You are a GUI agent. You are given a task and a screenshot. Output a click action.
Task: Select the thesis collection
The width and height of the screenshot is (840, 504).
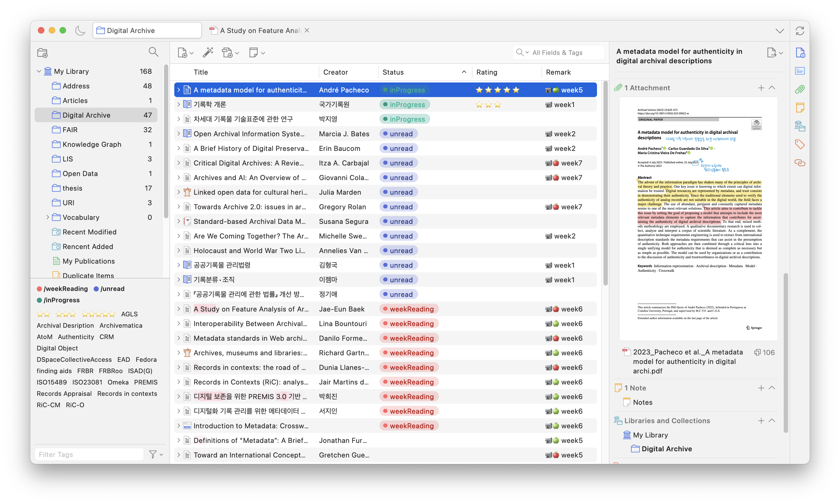[x=96, y=188]
